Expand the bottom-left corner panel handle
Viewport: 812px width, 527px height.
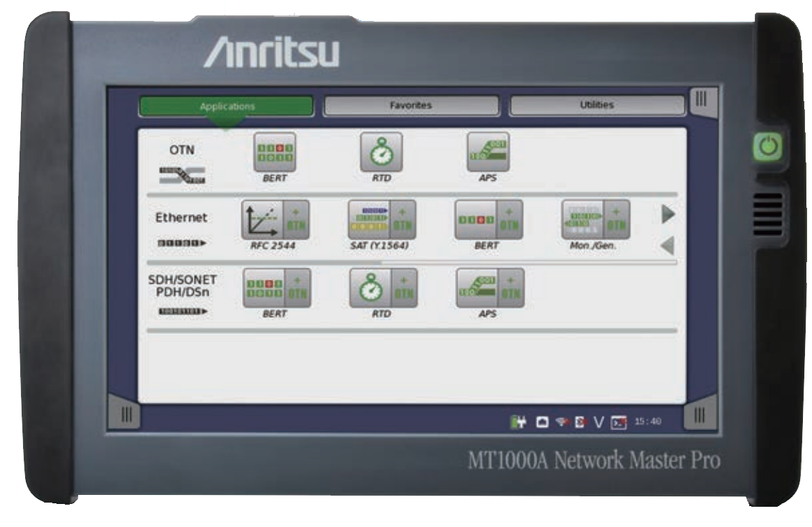pyautogui.click(x=124, y=413)
